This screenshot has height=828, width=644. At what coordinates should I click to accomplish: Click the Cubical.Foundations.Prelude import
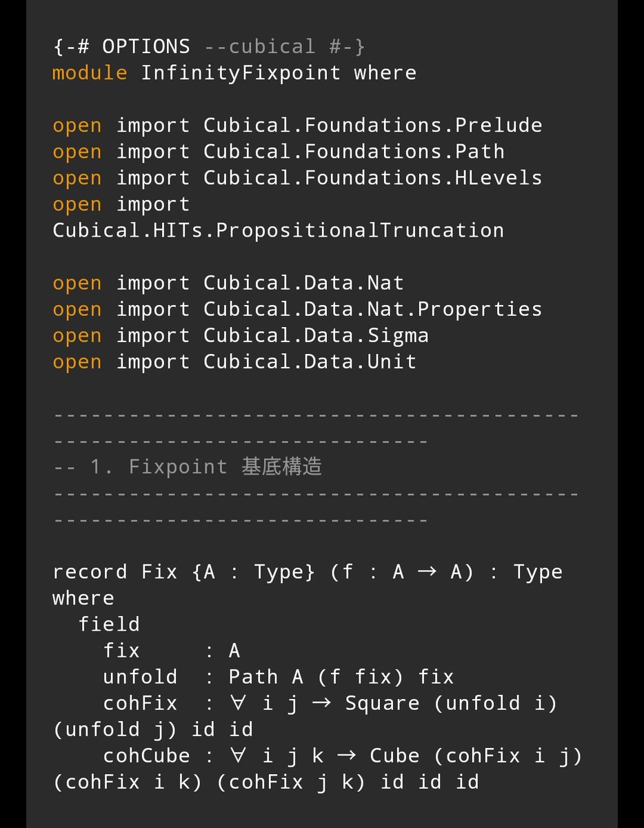pyautogui.click(x=372, y=126)
